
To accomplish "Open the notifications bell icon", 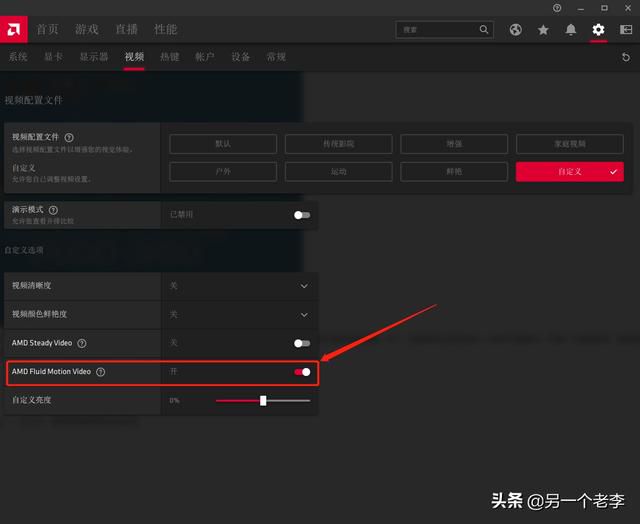I will (571, 29).
